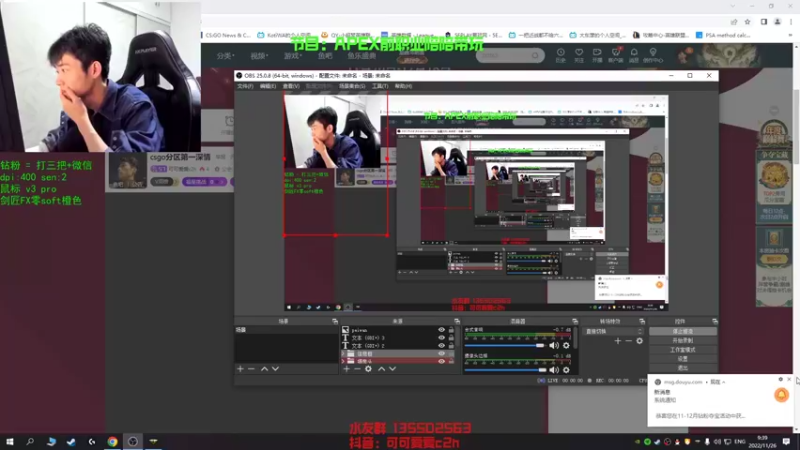Open the scene transition type dropdown

coord(614,331)
